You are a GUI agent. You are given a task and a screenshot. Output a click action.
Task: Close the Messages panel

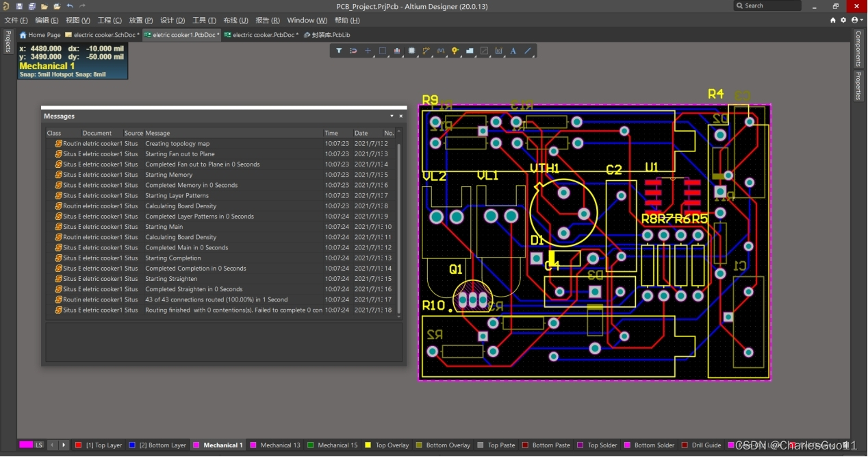point(401,116)
